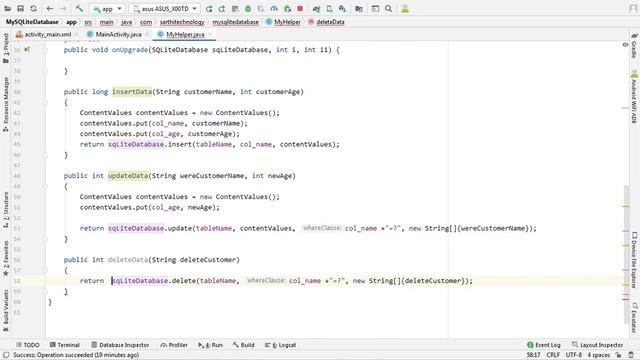Click the AVD Manager icon
Image resolution: width=640 pixels, height=360 pixels.
pos(329,9)
